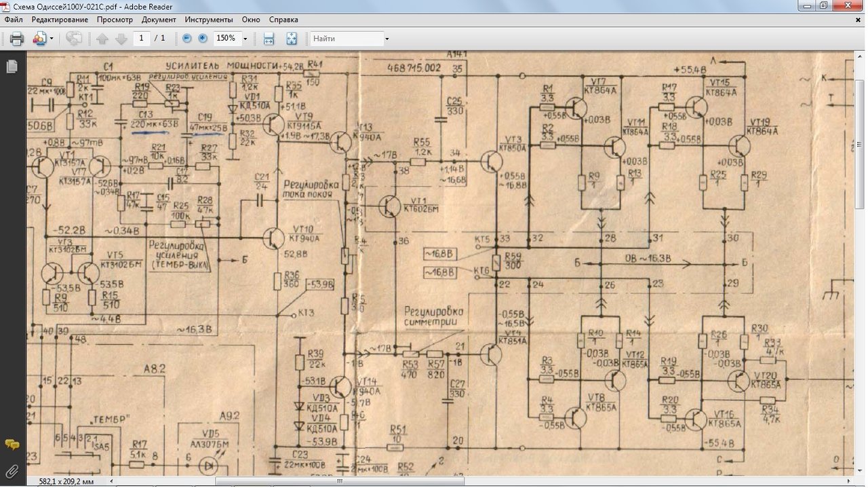
Task: Open the Справка menu
Action: coord(283,20)
